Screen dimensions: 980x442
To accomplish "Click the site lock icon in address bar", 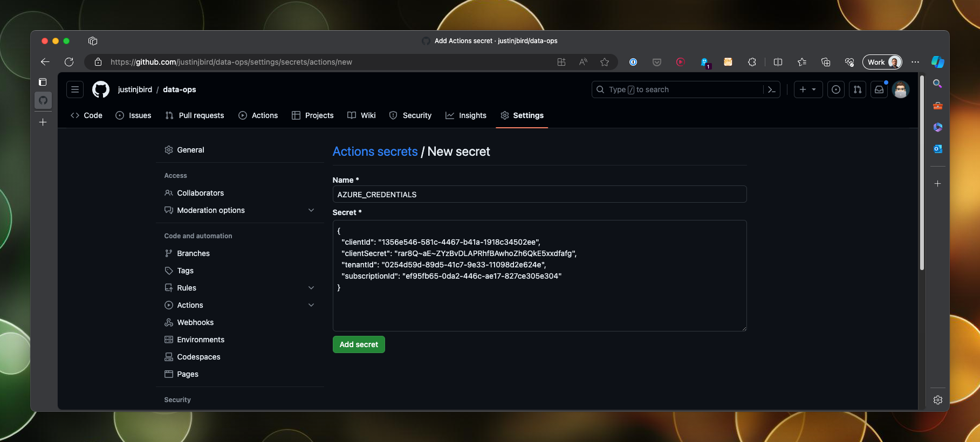I will coord(98,62).
